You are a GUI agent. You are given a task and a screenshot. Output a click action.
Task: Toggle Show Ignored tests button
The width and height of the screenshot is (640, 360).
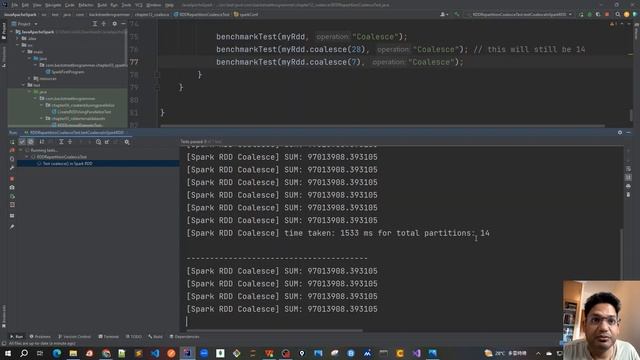point(31,142)
